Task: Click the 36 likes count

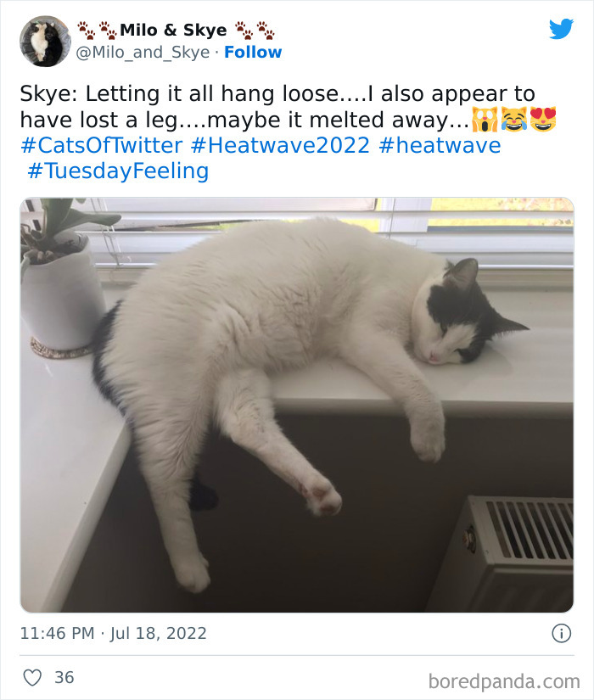Action: coord(64,677)
